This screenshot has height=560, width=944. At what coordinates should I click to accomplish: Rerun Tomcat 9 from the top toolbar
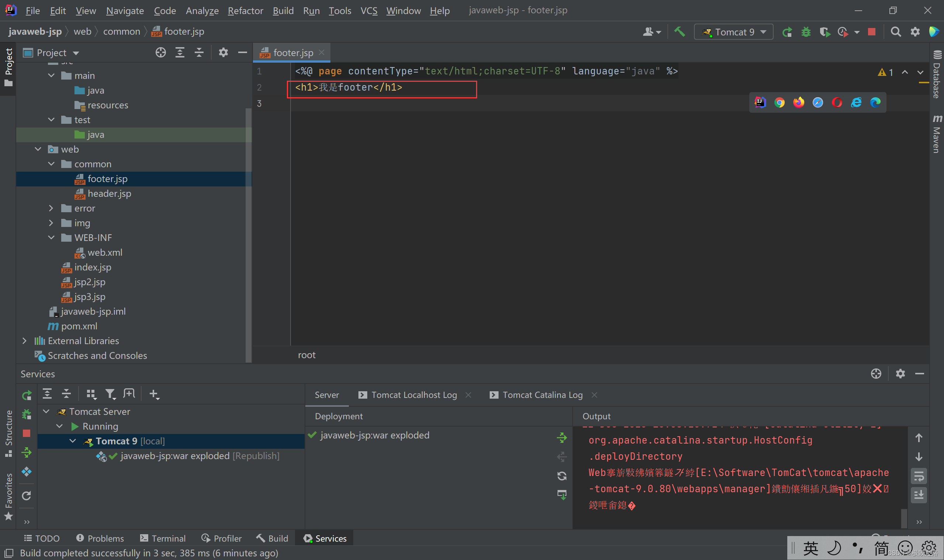(x=787, y=32)
